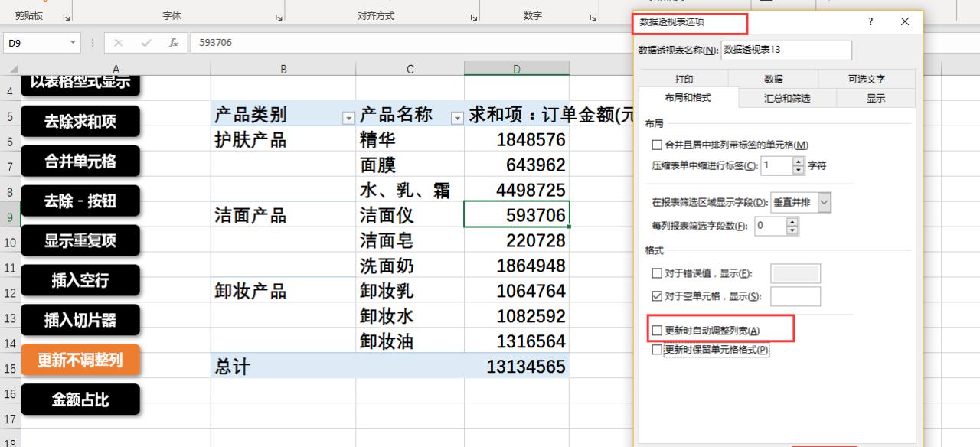Click the 去除求和项 button
This screenshot has width=980, height=447.
coord(80,122)
